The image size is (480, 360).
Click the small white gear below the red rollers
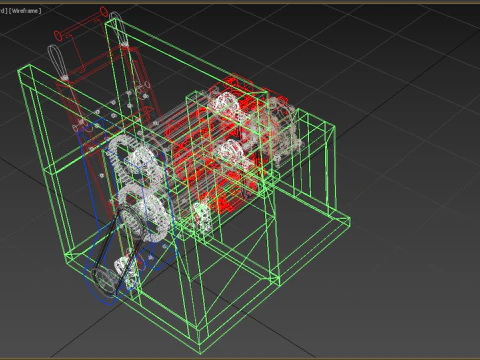pos(202,217)
